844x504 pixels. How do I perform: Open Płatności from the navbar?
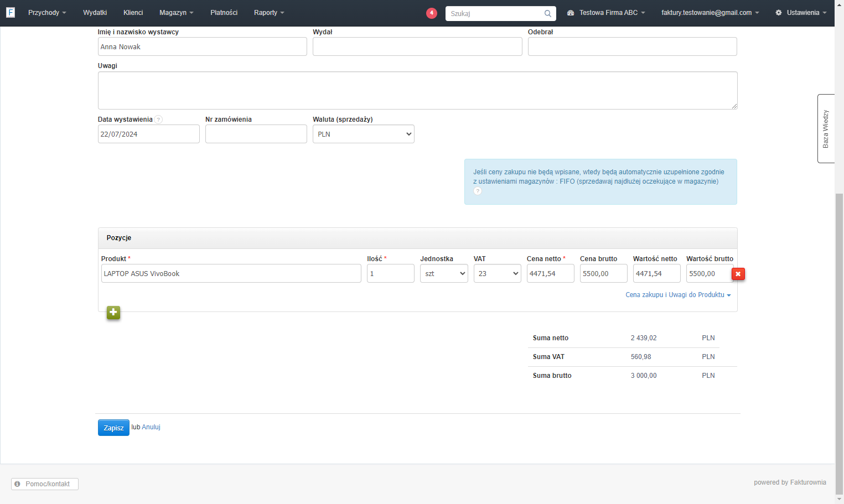[224, 13]
